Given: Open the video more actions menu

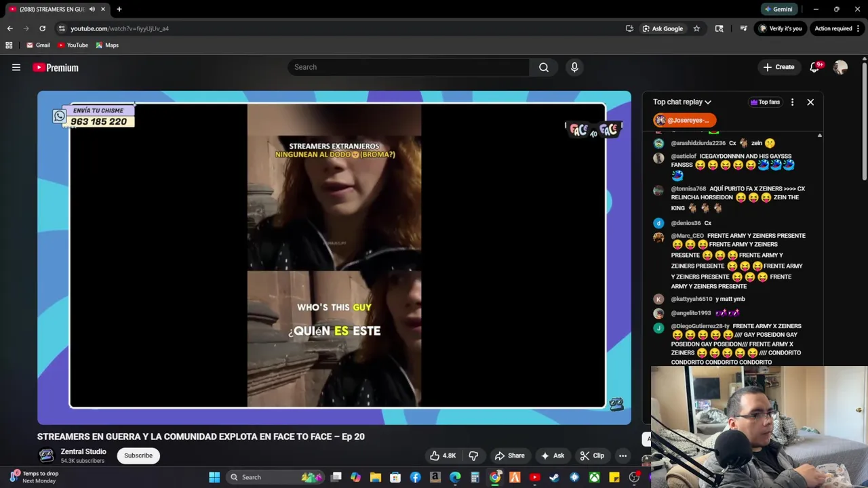Looking at the screenshot, I should point(623,455).
